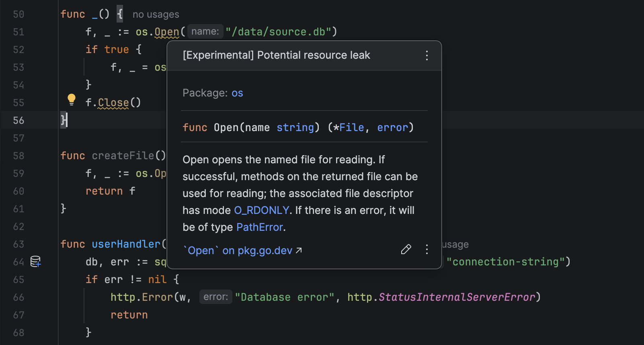Click the 'os' package link
Viewport: 644px width, 345px height.
237,93
